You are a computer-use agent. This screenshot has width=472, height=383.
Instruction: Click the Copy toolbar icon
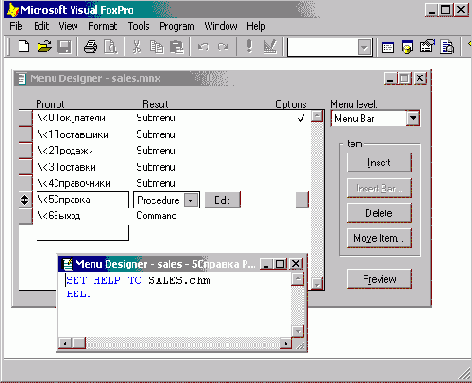(156, 46)
